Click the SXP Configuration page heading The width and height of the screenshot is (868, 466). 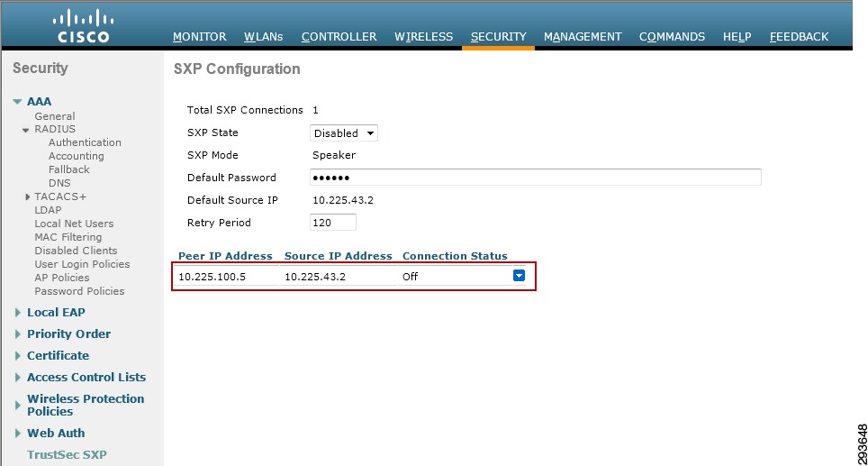point(237,69)
